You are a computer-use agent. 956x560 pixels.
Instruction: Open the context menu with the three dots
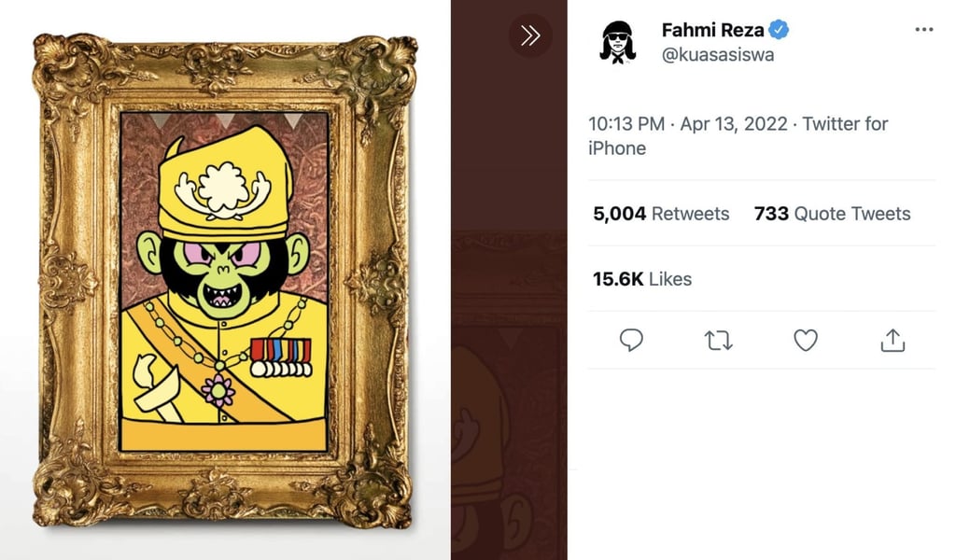coord(923,29)
